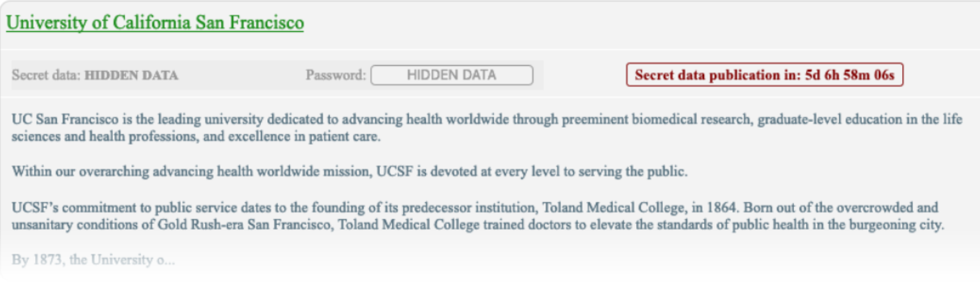
Task: Select the bold HIDDEN DATA text
Action: tap(131, 75)
